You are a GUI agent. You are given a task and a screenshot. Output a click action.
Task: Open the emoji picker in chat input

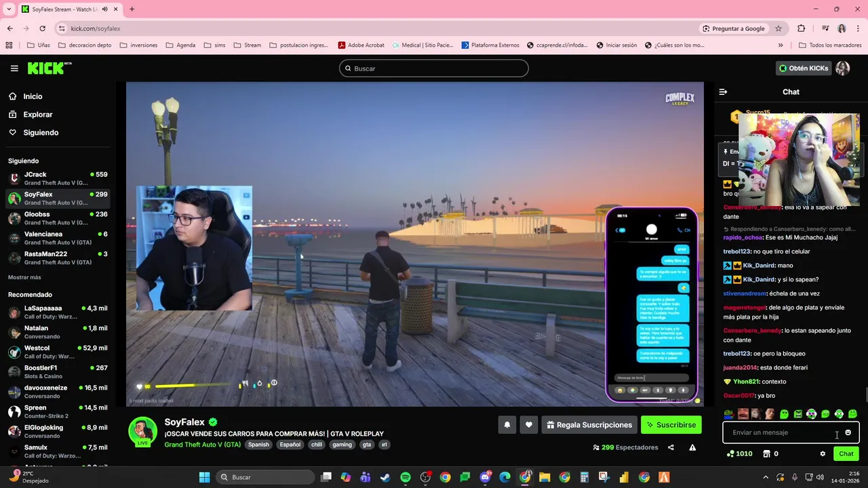tap(848, 432)
